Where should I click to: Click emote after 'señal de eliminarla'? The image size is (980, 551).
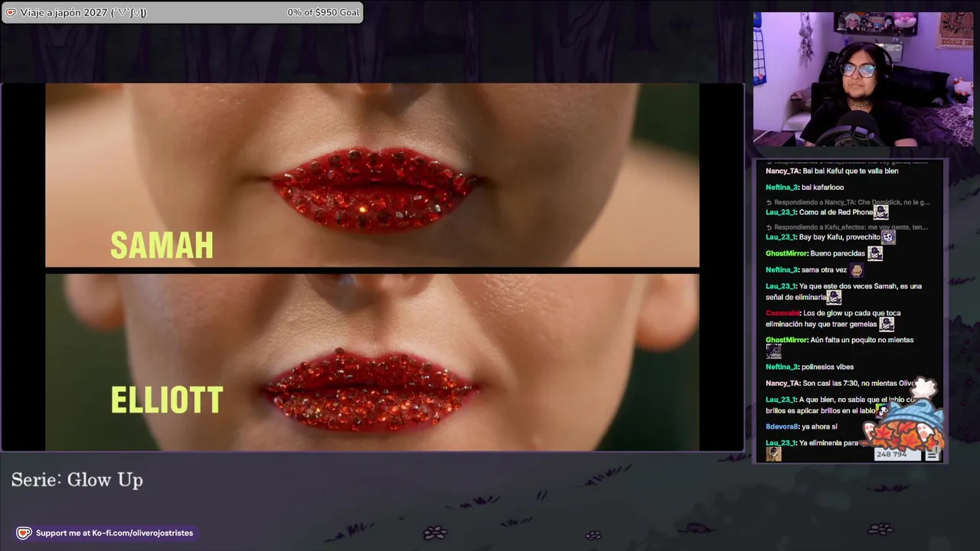point(834,297)
